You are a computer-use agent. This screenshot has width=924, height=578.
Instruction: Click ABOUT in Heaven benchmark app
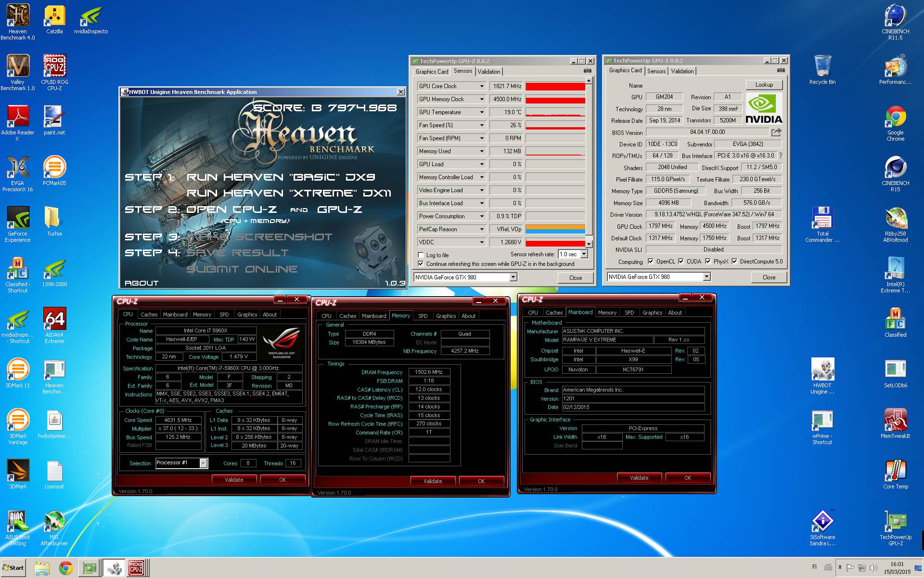point(141,283)
